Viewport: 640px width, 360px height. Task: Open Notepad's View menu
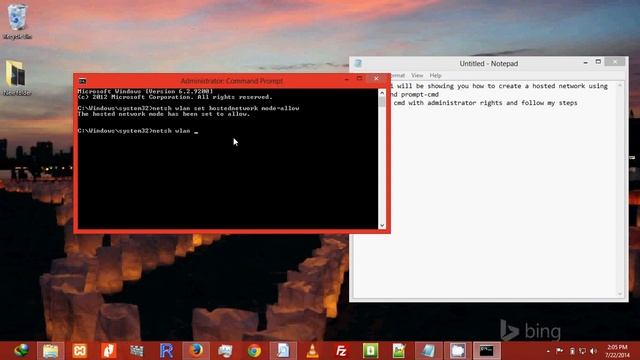417,76
